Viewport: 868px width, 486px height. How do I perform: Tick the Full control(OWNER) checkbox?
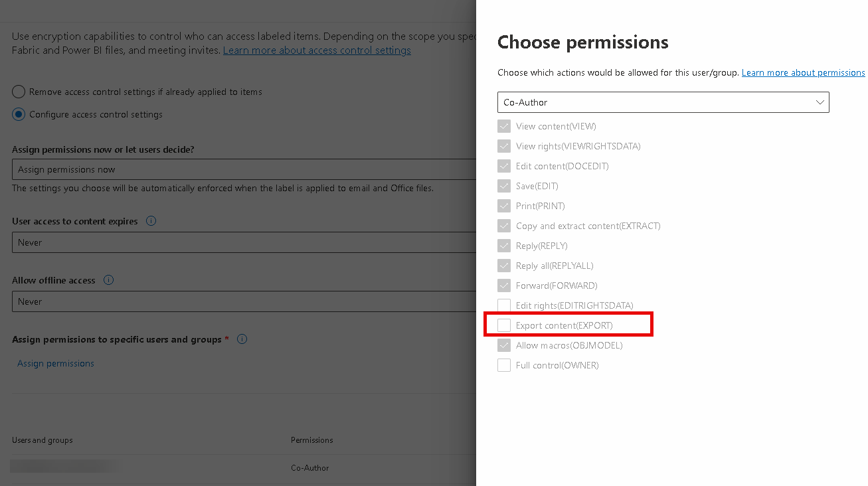504,365
